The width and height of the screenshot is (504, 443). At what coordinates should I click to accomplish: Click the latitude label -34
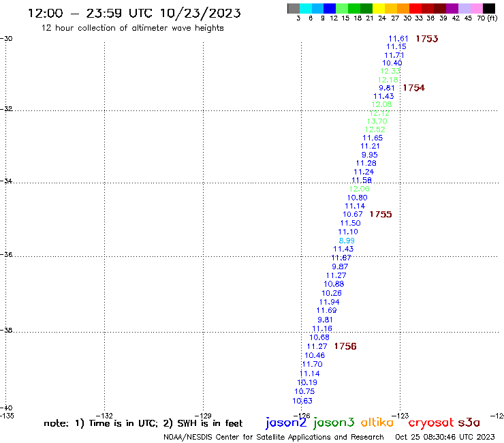pos(6,181)
